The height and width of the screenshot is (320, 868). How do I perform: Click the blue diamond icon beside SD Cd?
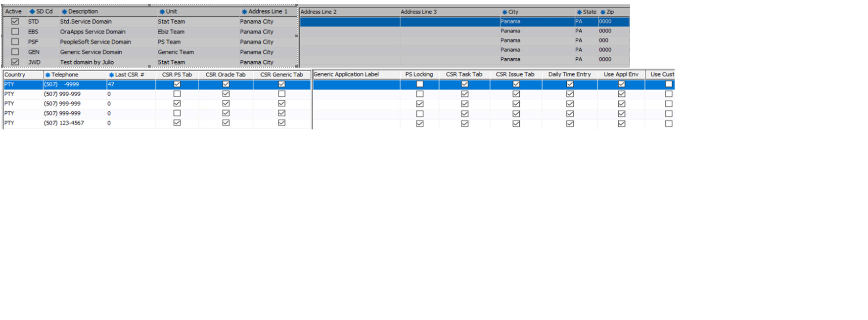(x=32, y=11)
